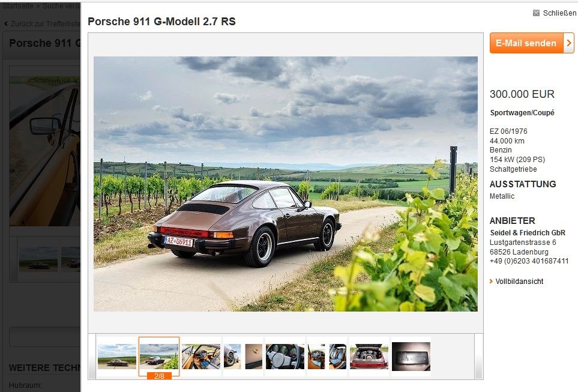Open the steering wheel gauges thumbnail
The image size is (578, 392).
click(x=285, y=356)
